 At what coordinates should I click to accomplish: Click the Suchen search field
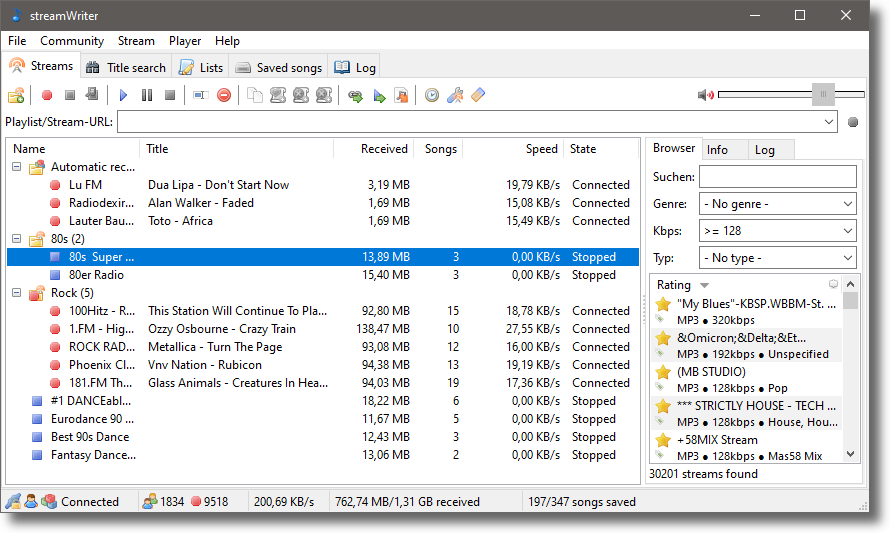[778, 177]
